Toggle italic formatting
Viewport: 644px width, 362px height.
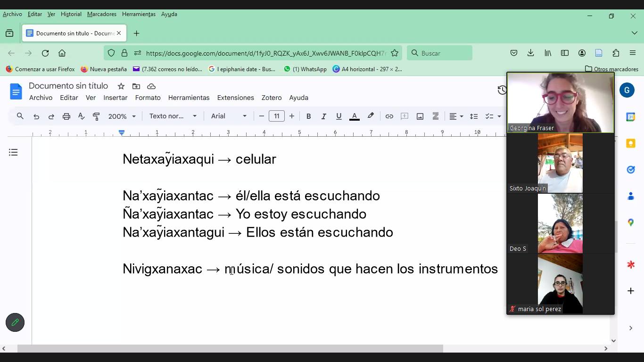tap(323, 116)
